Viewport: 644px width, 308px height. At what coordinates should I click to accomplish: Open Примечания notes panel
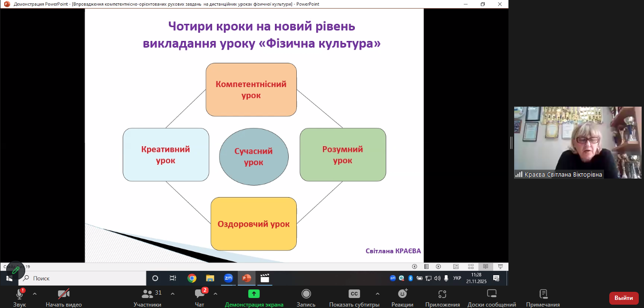pyautogui.click(x=543, y=294)
